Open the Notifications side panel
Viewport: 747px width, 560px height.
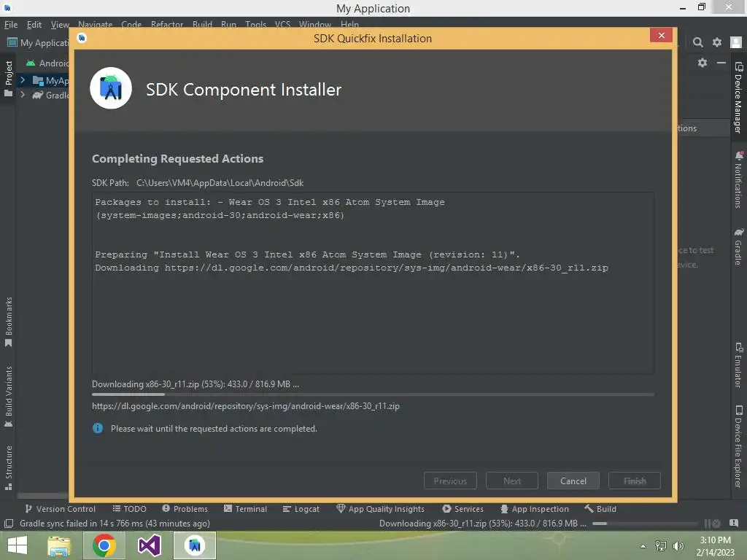(x=738, y=180)
